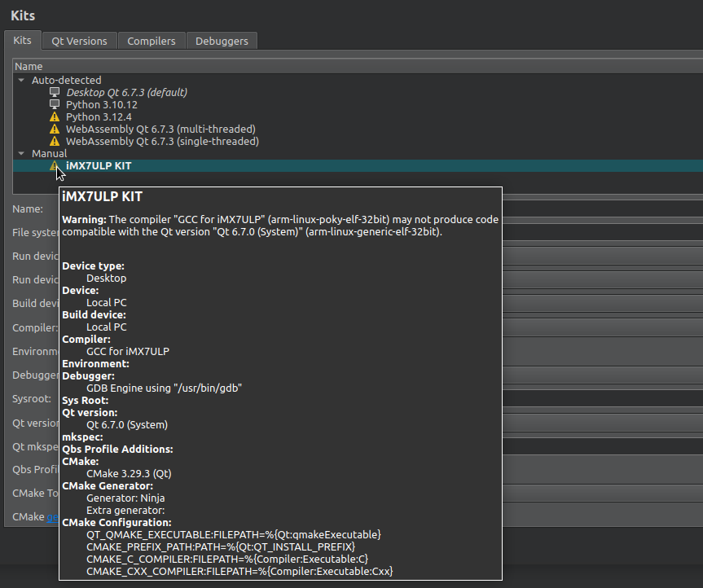Viewport: 703px width, 588px height.
Task: Show the Debuggers tab
Action: (222, 41)
